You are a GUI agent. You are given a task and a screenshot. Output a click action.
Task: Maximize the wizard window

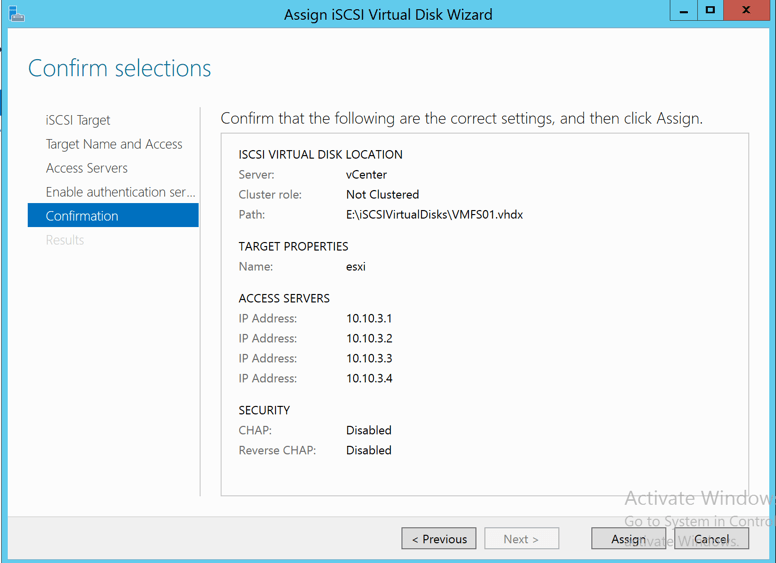710,11
